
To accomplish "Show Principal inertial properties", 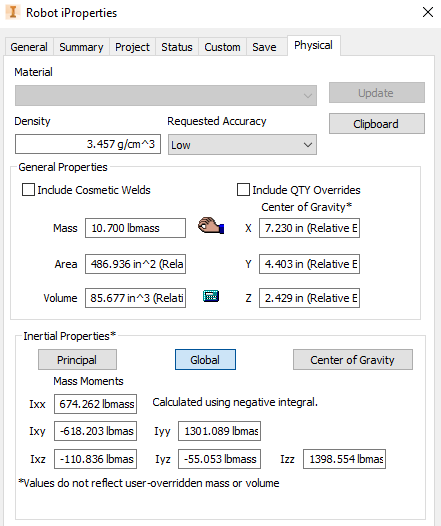I will click(77, 360).
